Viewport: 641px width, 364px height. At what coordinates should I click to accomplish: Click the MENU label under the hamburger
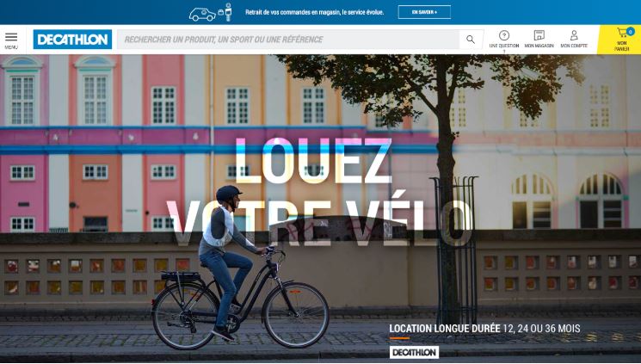click(x=11, y=47)
